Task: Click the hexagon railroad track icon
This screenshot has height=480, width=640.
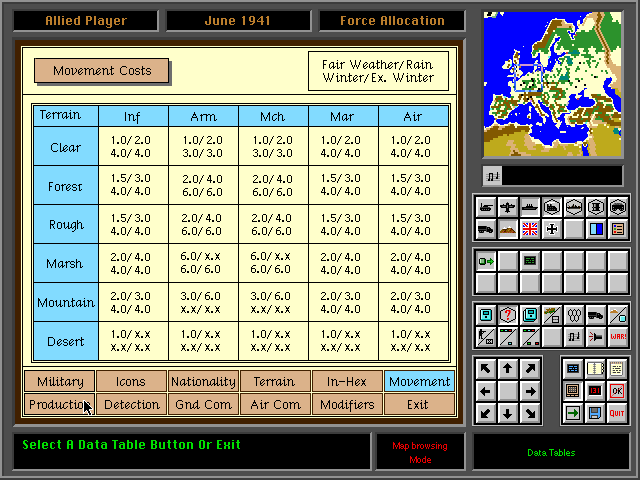Action: pyautogui.click(x=596, y=207)
